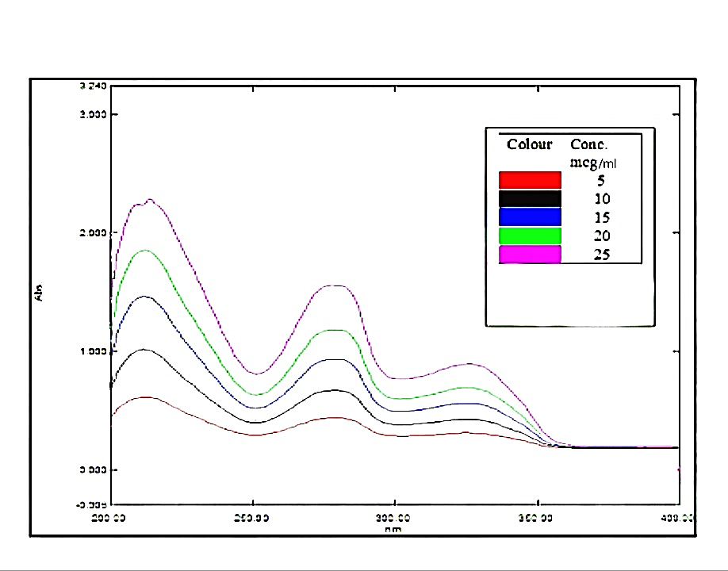The width and height of the screenshot is (728, 571).
Task: Select concentration value 5 in the legend
Action: 601,180
